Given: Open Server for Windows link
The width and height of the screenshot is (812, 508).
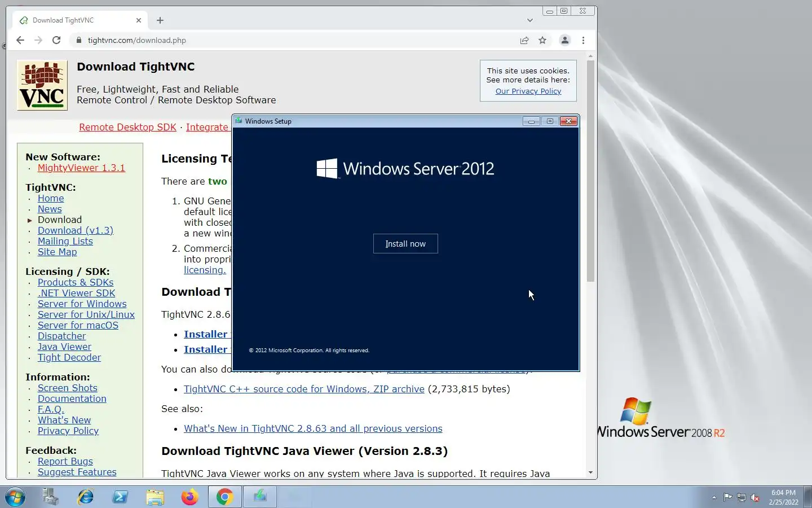Looking at the screenshot, I should [x=82, y=304].
